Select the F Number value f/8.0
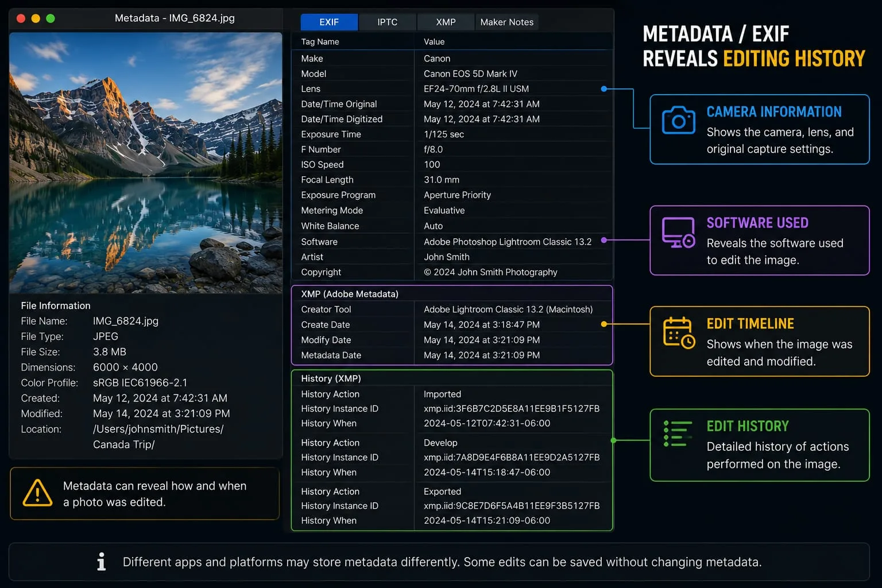Screen dimensions: 882x588 pyautogui.click(x=433, y=149)
